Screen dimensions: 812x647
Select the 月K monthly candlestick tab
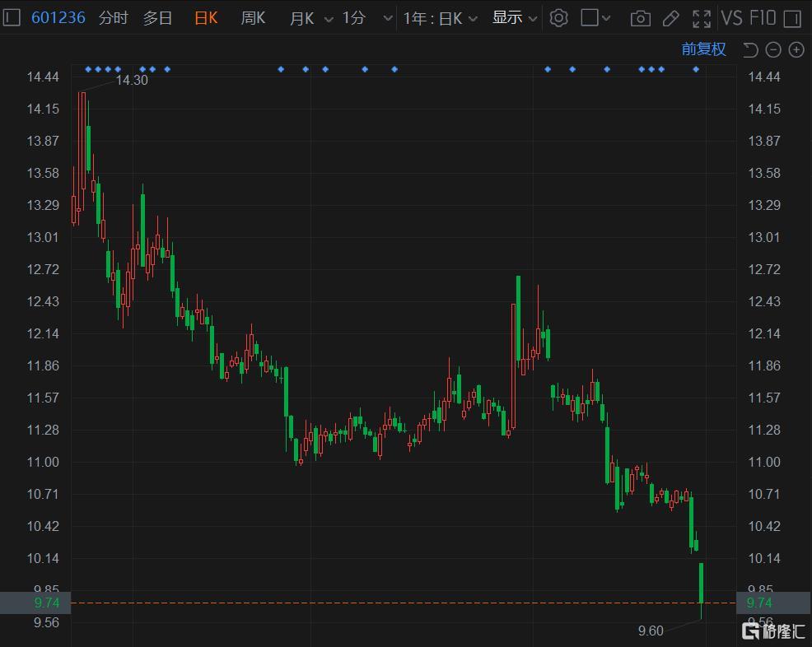point(301,19)
